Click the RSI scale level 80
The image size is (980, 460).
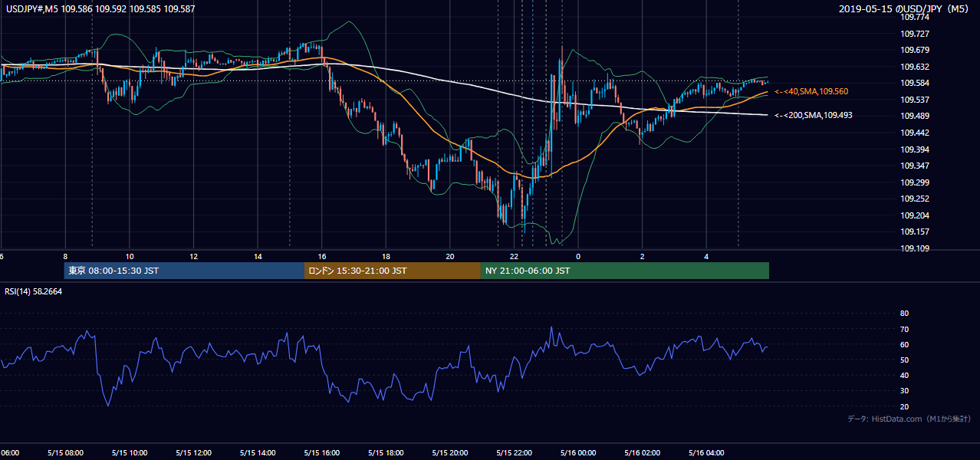[904, 314]
